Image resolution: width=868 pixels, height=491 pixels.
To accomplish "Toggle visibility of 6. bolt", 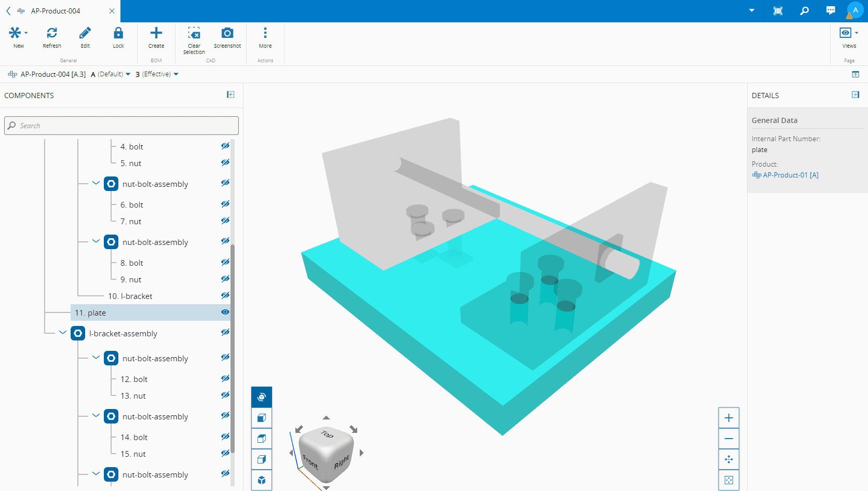I will click(x=225, y=204).
